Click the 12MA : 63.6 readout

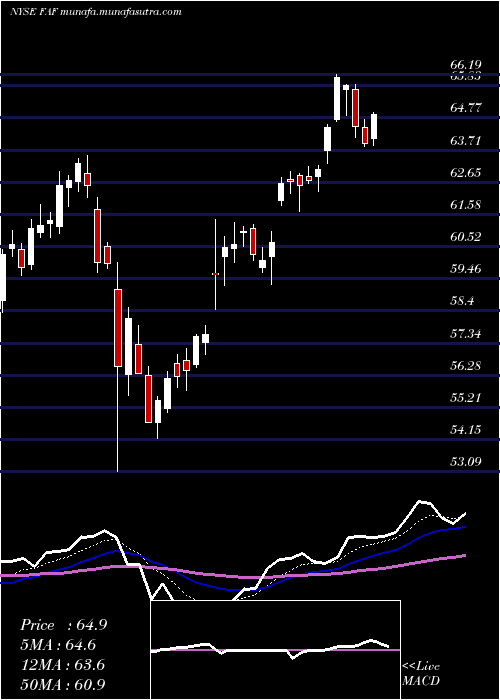(62, 665)
